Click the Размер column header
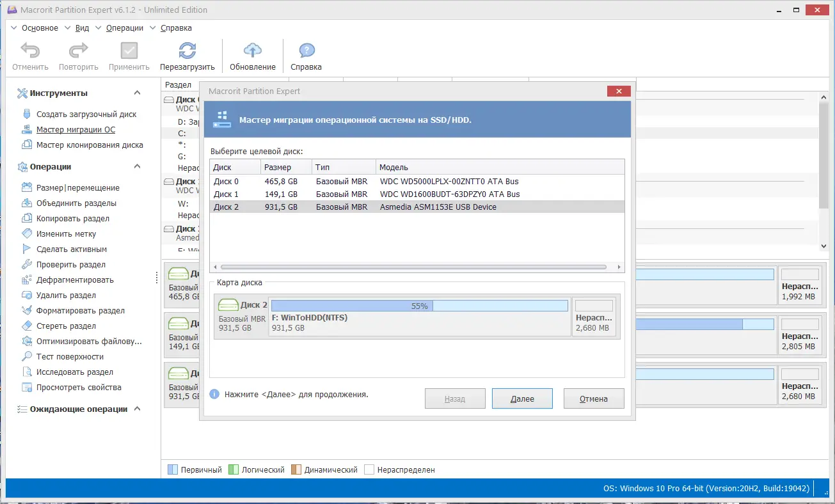Viewport: 835px width, 504px height. click(x=287, y=167)
